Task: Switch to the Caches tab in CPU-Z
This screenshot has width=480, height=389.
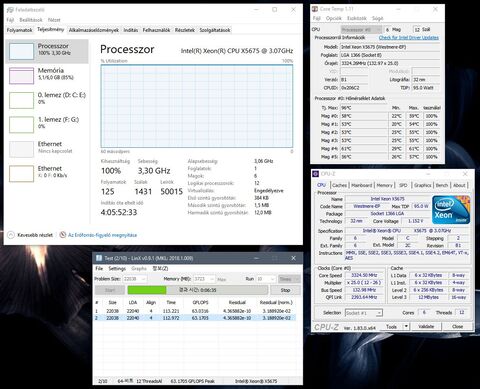Action: [339, 185]
